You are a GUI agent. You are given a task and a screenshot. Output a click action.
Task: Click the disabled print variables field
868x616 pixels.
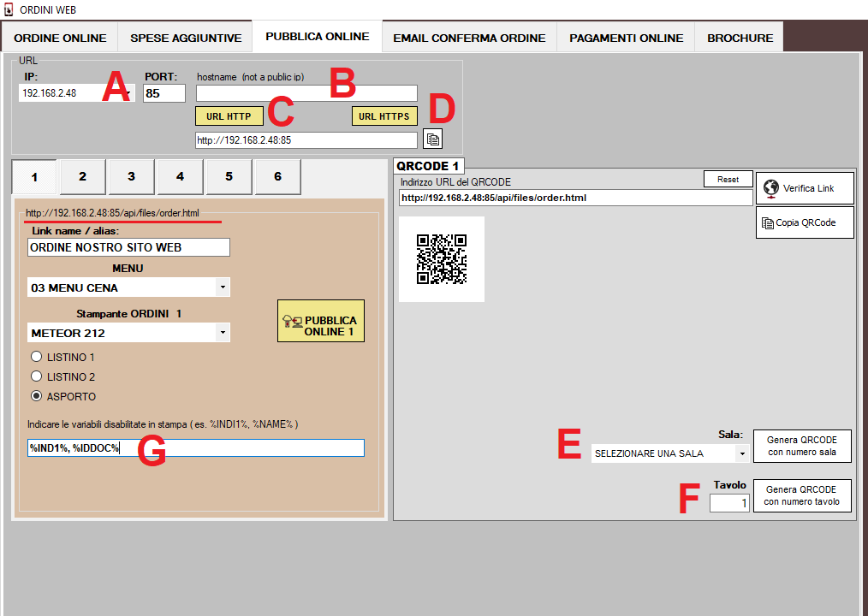(196, 447)
